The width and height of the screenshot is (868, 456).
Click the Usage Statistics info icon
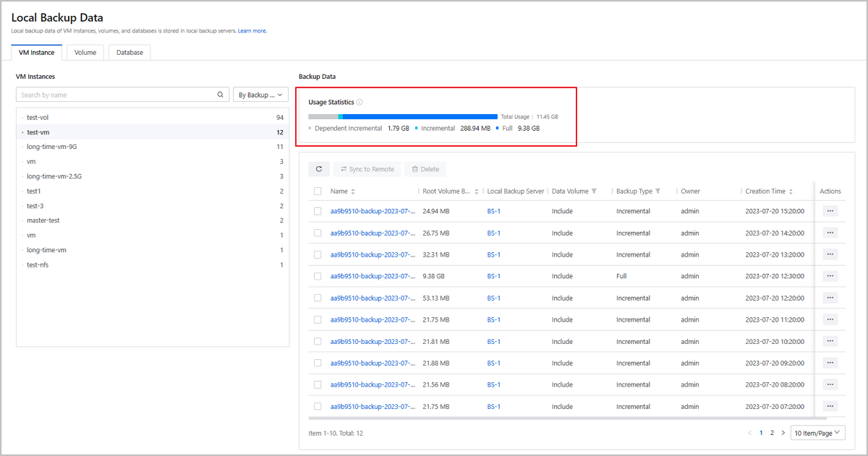[359, 103]
